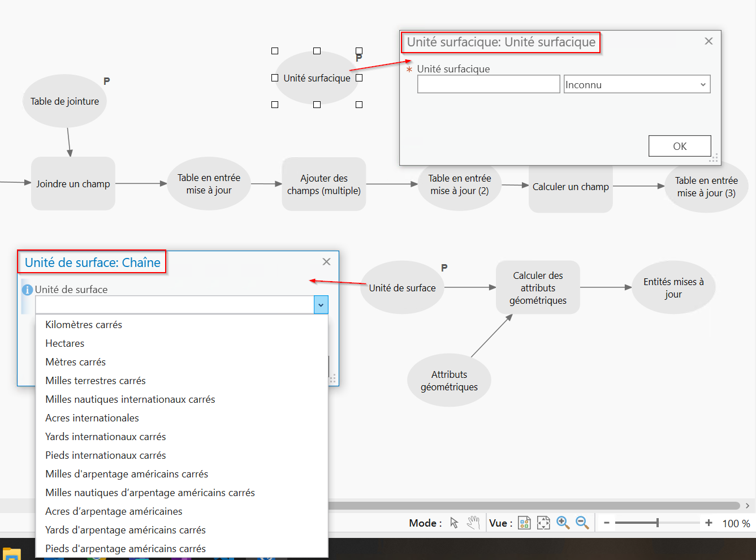Close the Unité de surface: Chaîne dialog
The image size is (756, 560).
[x=326, y=261]
